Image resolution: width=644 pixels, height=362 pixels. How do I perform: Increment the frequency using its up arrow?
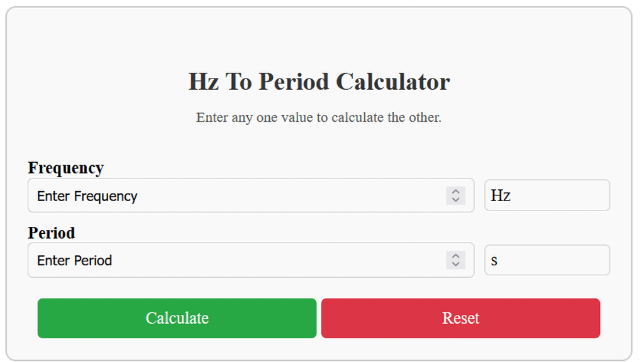[455, 192]
